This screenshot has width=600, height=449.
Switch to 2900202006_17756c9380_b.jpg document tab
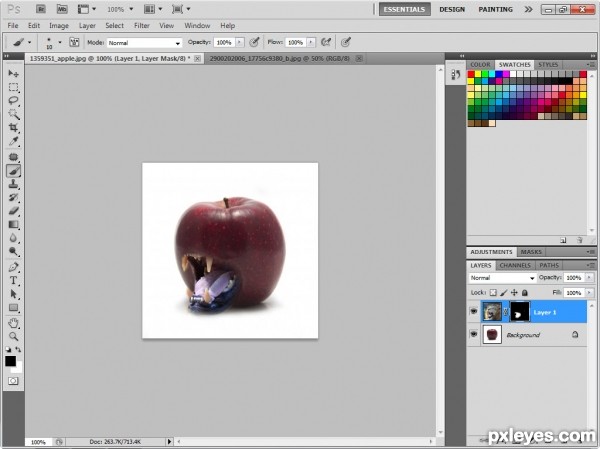[x=279, y=59]
